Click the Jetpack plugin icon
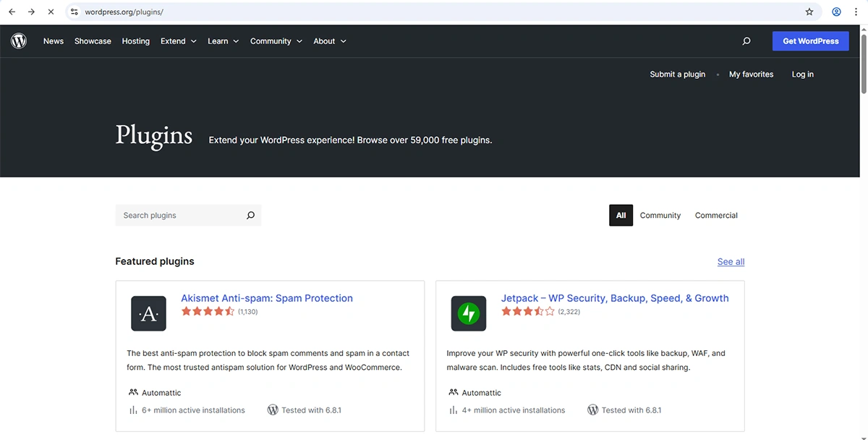This screenshot has width=868, height=440. (469, 313)
